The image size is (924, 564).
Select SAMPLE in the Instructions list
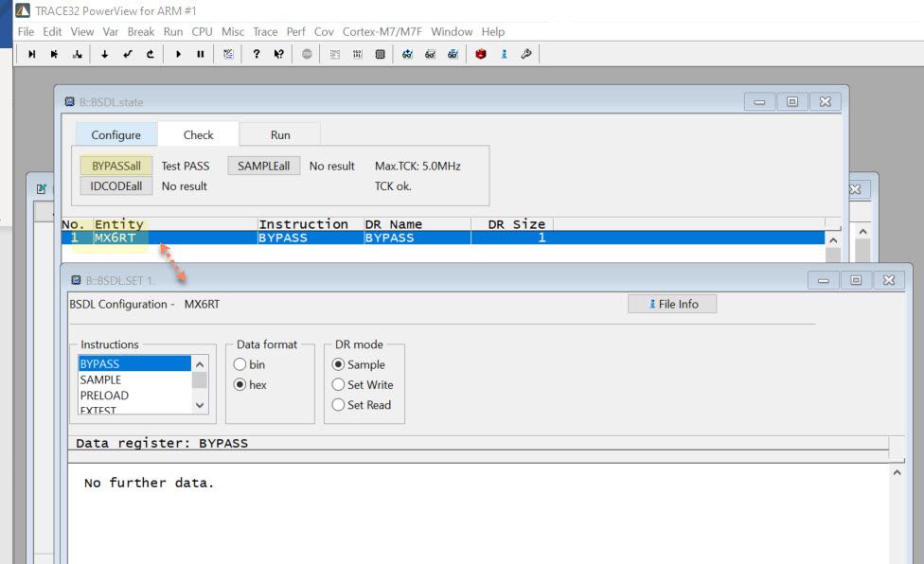(134, 379)
